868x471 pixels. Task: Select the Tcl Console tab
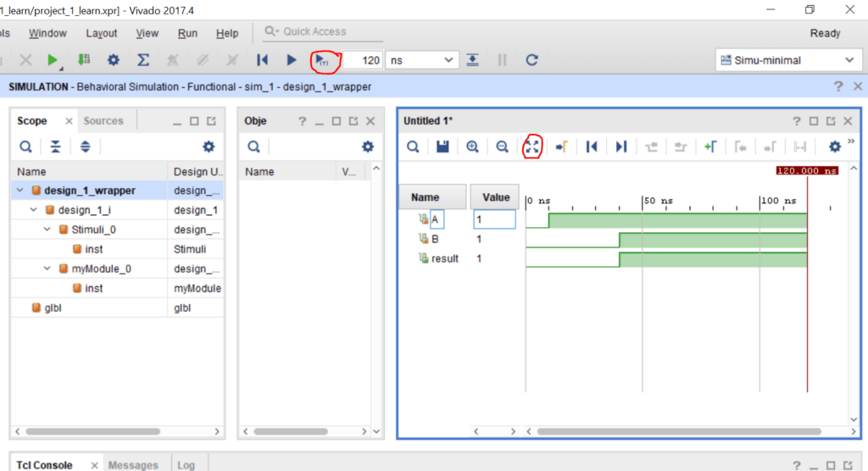(44, 465)
